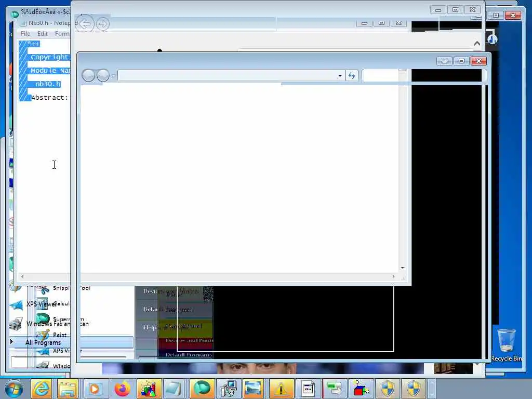Open the Windows Start orb
This screenshot has width=532, height=399.
coord(14,389)
